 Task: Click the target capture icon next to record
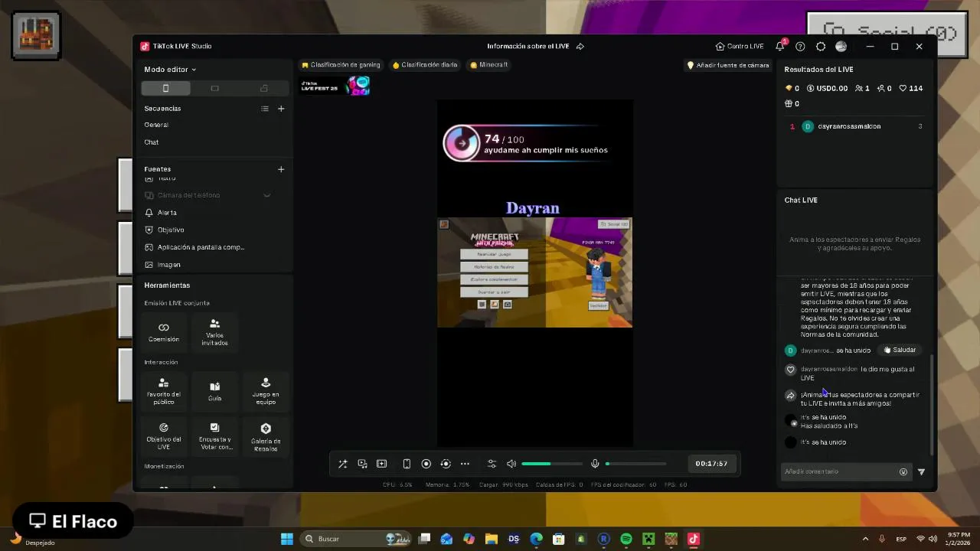pos(446,464)
